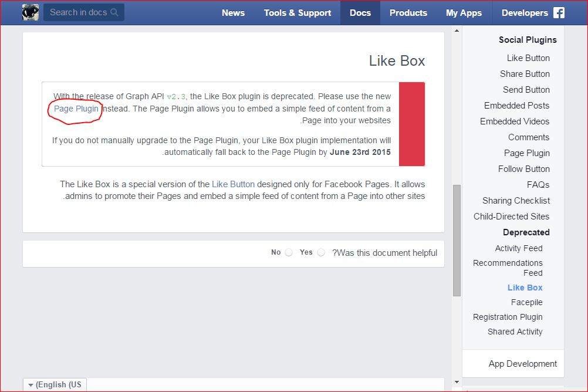Open Child-Directed Sites page
Screen dimensions: 588x392
click(512, 217)
